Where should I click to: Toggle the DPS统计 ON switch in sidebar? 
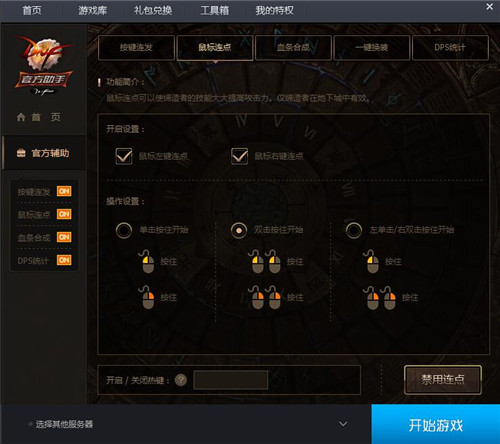pyautogui.click(x=64, y=260)
